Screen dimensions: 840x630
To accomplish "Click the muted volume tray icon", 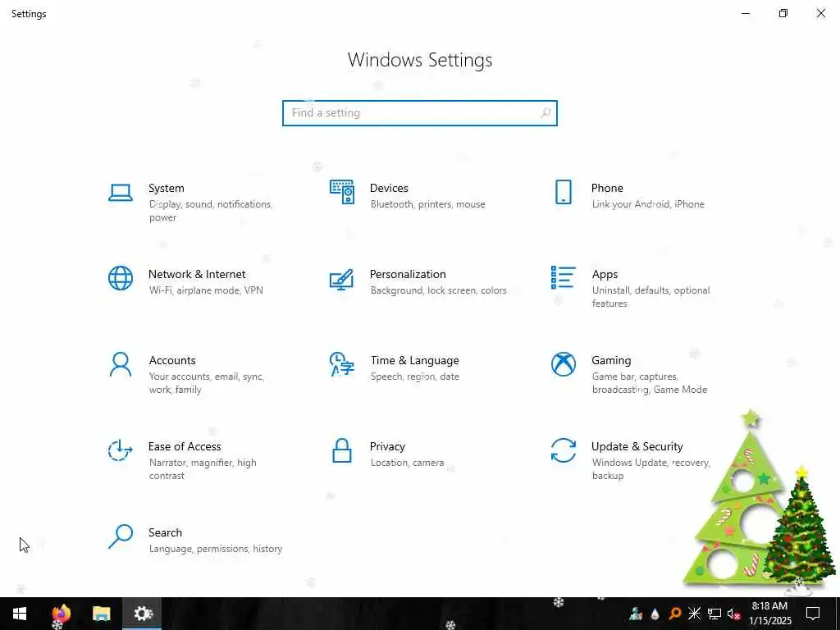I will point(733,614).
